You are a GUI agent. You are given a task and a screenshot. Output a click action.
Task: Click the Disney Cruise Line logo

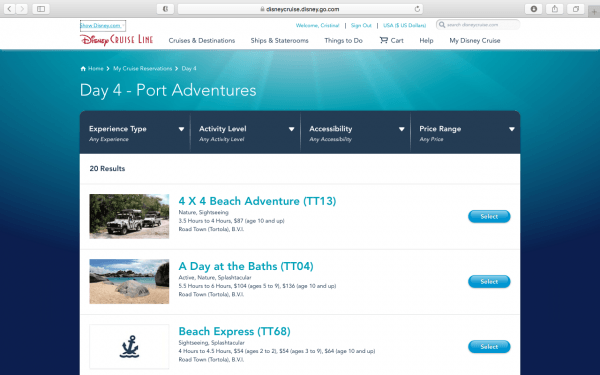(117, 40)
